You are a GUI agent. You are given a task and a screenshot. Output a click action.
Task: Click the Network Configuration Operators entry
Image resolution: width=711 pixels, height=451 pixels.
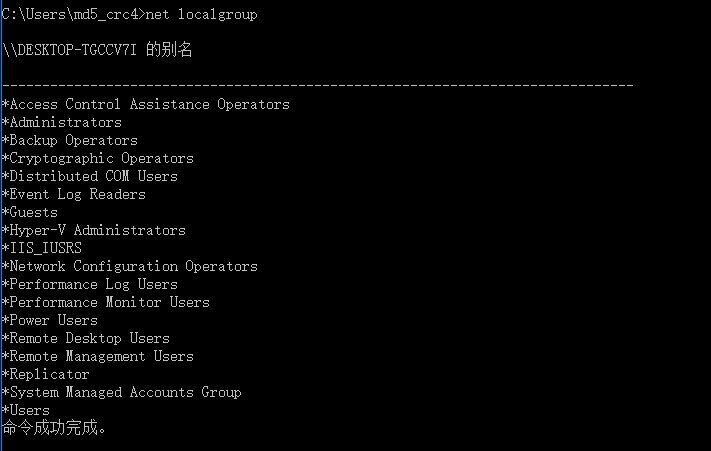pyautogui.click(x=130, y=266)
